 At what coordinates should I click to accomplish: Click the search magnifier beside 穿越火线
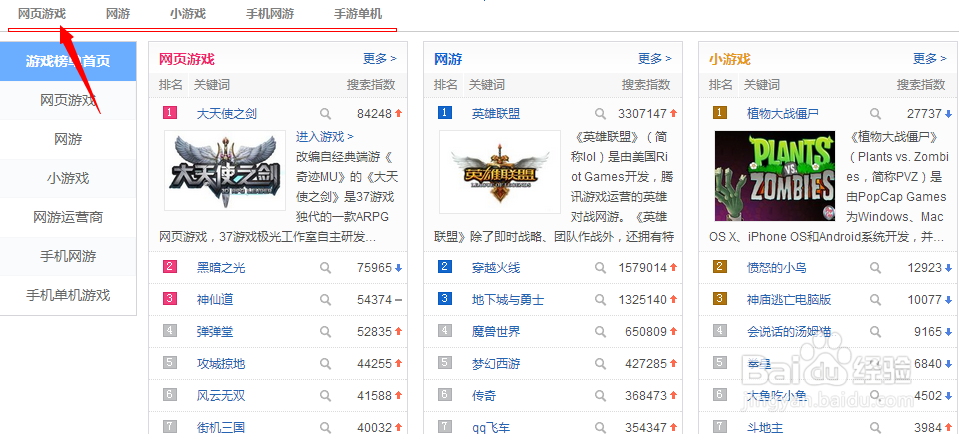[600, 268]
